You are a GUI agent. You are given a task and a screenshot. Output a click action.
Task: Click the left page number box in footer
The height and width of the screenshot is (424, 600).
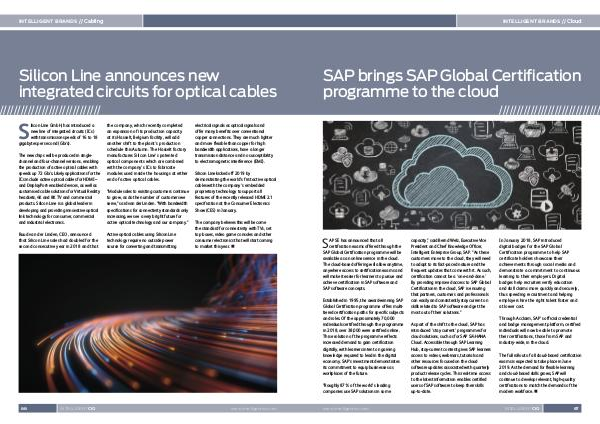pos(37,408)
